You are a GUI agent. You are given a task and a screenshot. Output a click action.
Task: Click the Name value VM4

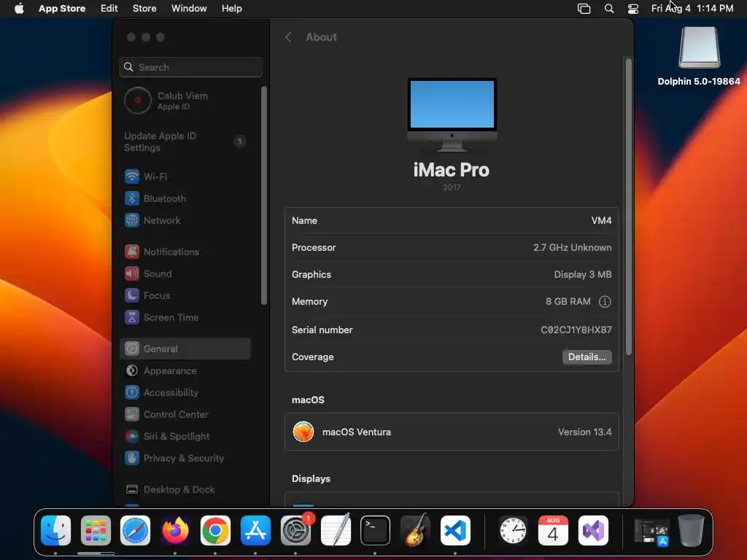pyautogui.click(x=601, y=220)
